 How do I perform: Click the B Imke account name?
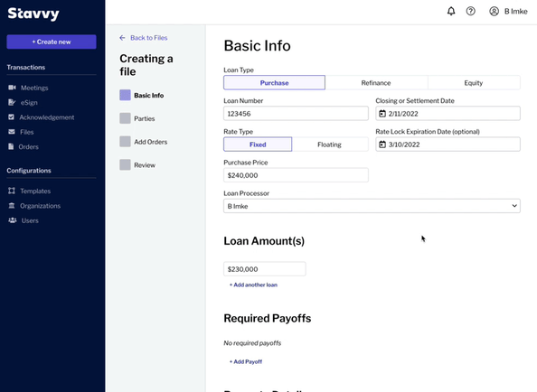[516, 11]
